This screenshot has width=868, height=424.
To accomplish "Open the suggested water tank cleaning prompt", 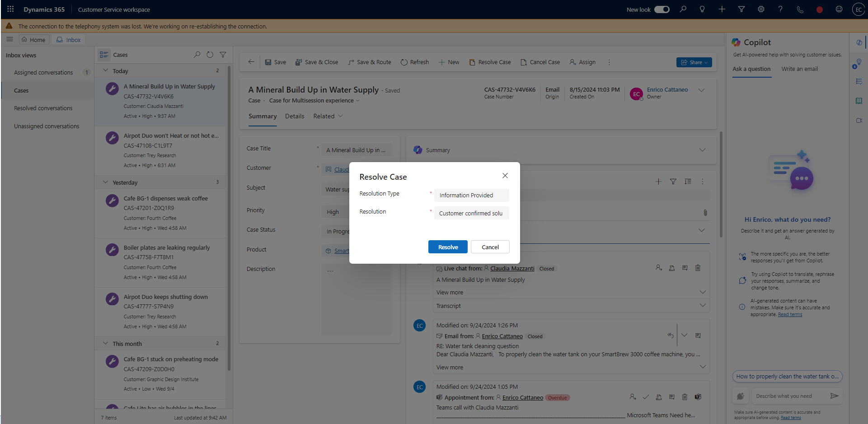I will pos(787,376).
